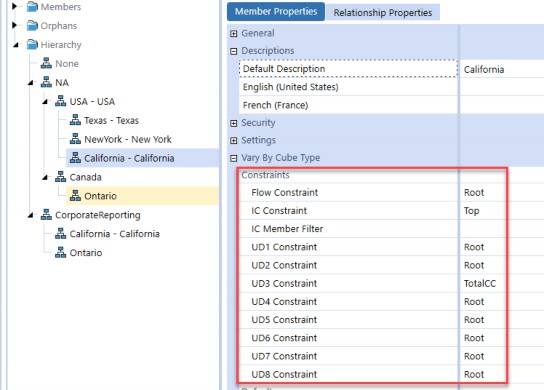544x390 pixels.
Task: Collapse the CorporateReporting node arrow
Action: click(31, 215)
